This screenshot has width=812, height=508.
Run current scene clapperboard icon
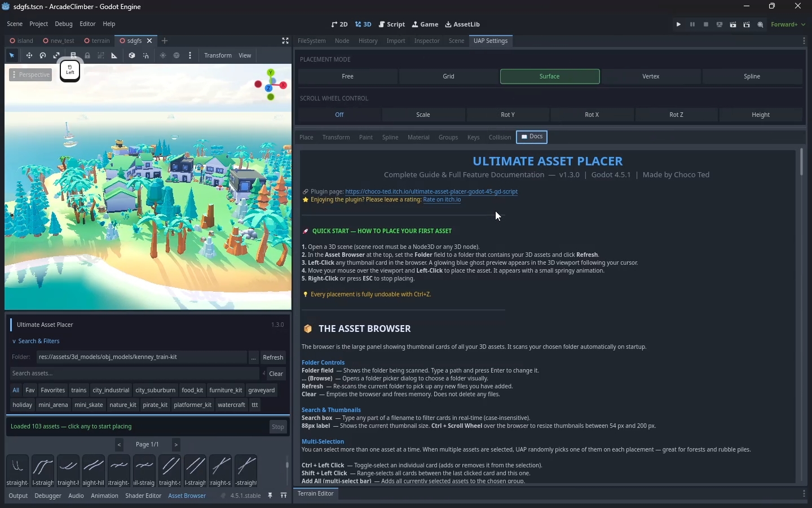point(734,25)
